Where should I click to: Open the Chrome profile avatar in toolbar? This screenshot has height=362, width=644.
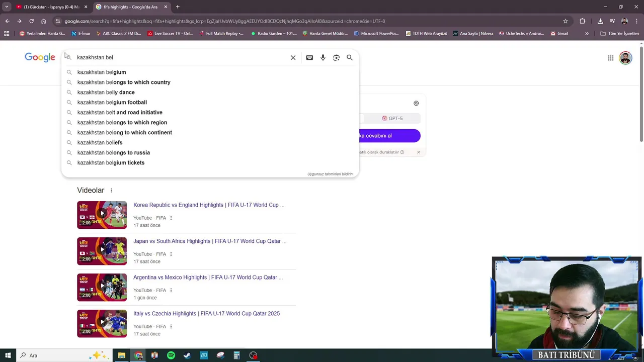point(624,21)
